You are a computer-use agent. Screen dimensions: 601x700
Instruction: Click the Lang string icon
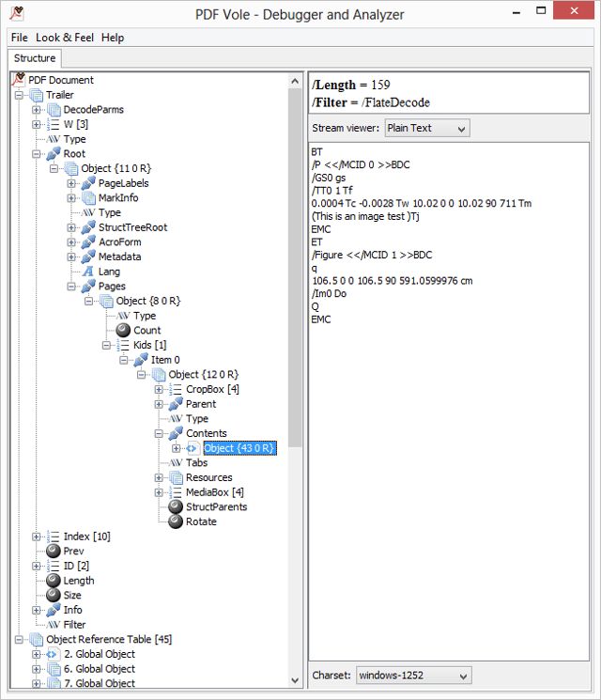[x=88, y=272]
